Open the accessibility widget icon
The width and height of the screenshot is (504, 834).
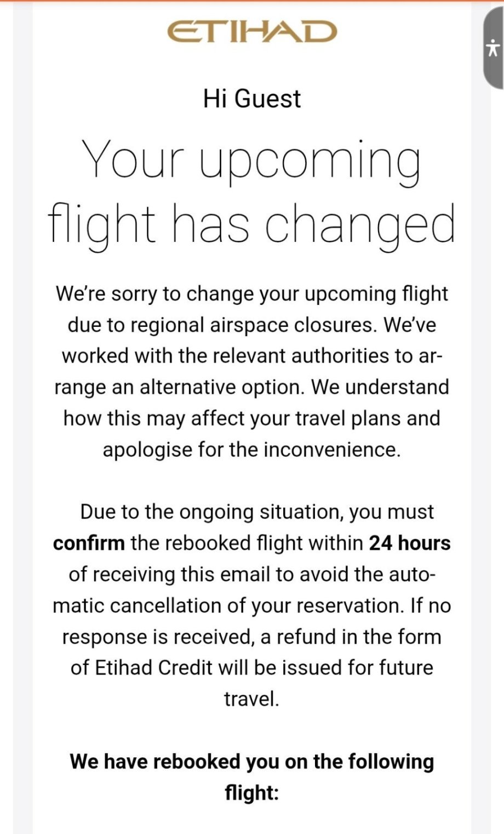(x=493, y=49)
